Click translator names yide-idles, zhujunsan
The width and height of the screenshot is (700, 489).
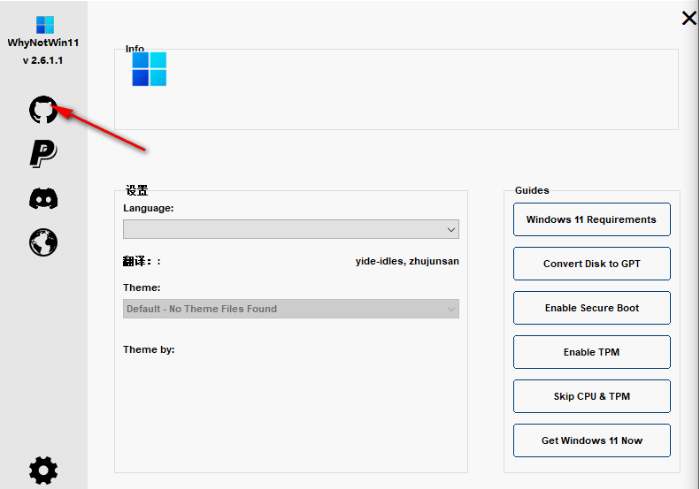407,261
